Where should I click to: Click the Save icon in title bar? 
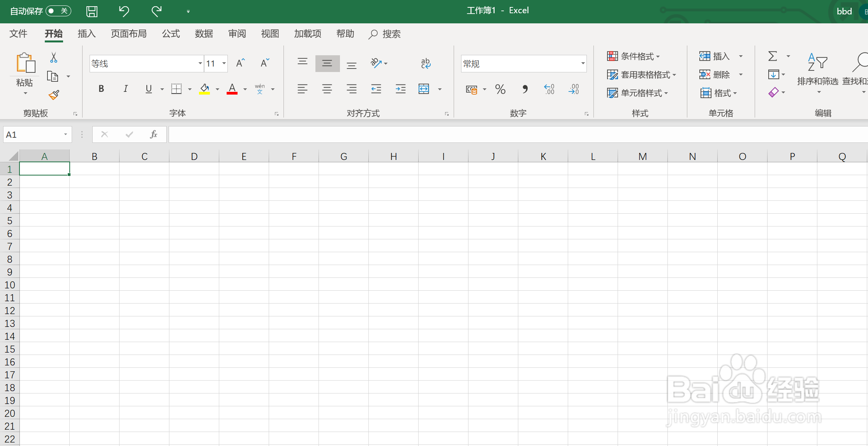(92, 11)
